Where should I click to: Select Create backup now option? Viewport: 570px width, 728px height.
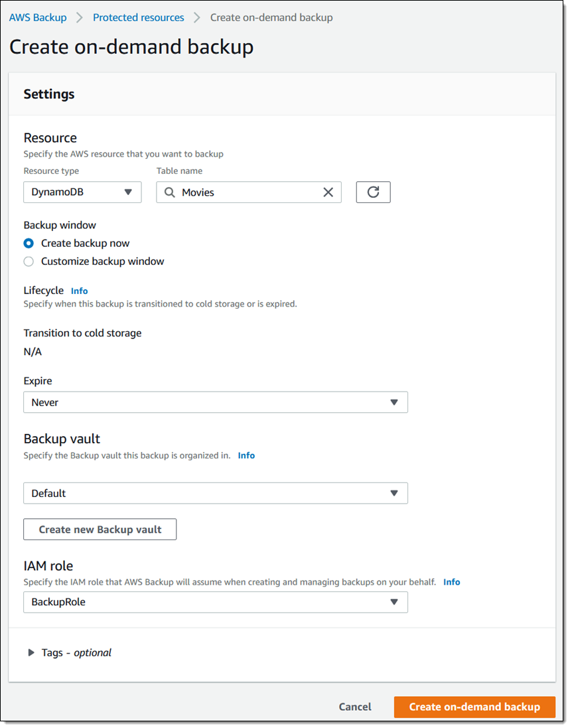[x=29, y=244]
